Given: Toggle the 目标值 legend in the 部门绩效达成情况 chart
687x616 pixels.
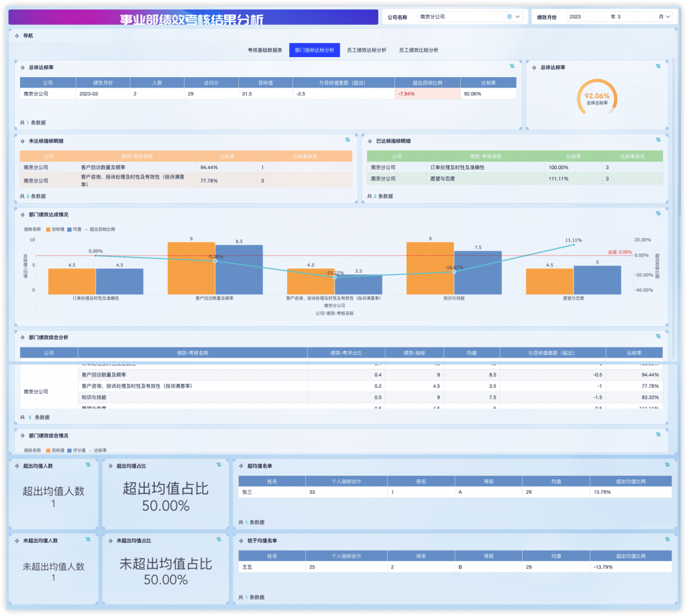Looking at the screenshot, I should (x=54, y=229).
